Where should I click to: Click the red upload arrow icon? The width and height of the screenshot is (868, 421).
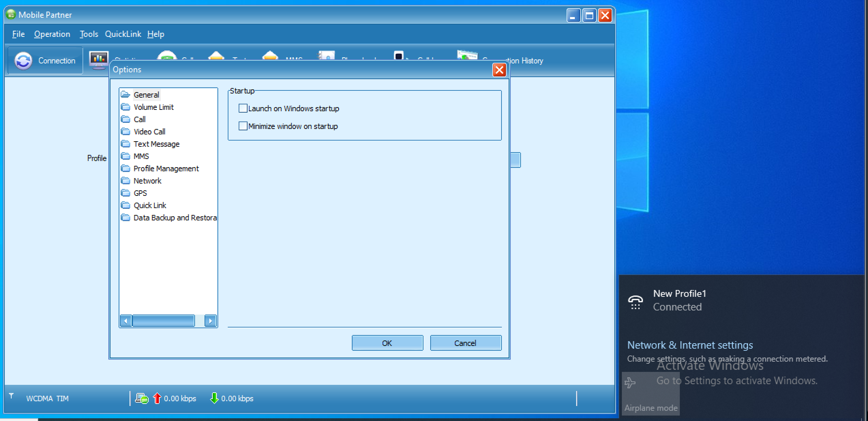pyautogui.click(x=157, y=398)
